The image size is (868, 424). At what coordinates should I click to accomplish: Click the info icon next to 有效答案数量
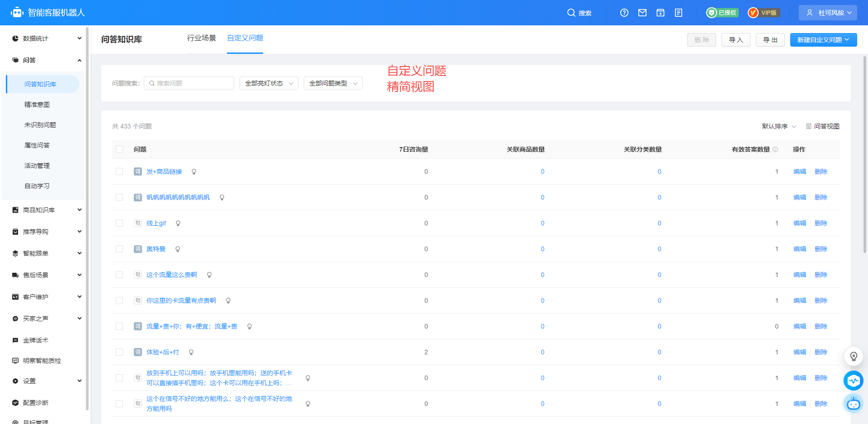click(775, 149)
